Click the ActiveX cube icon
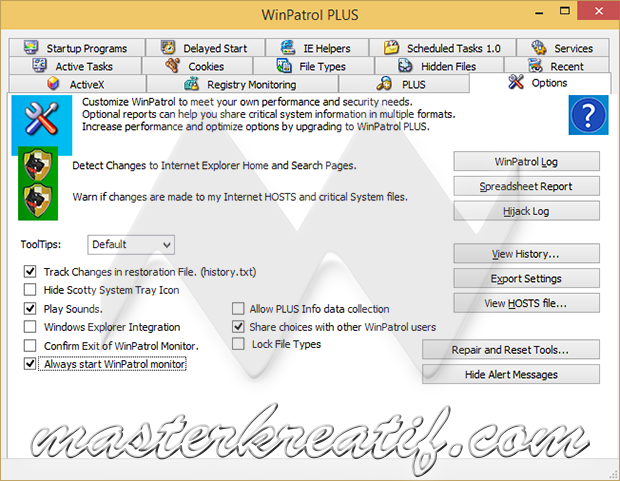The image size is (620, 481). click(x=53, y=83)
